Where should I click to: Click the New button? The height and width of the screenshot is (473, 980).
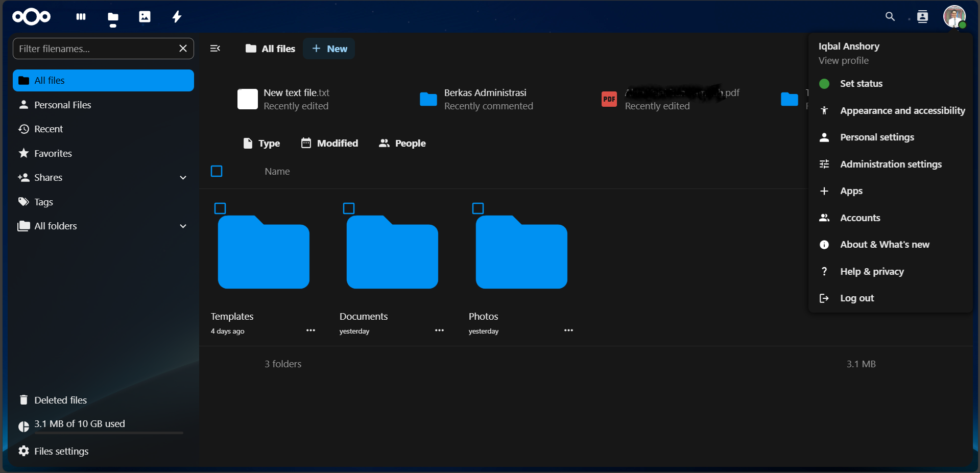pos(328,49)
